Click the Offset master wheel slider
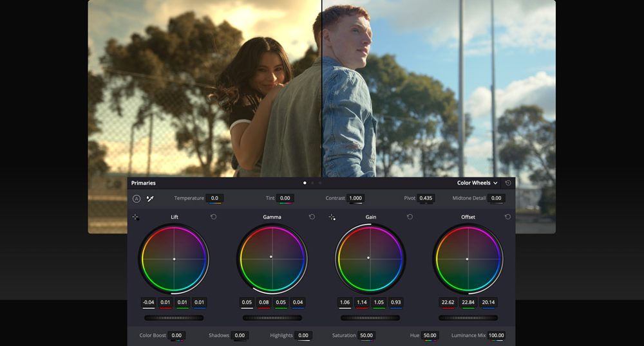 click(x=468, y=318)
